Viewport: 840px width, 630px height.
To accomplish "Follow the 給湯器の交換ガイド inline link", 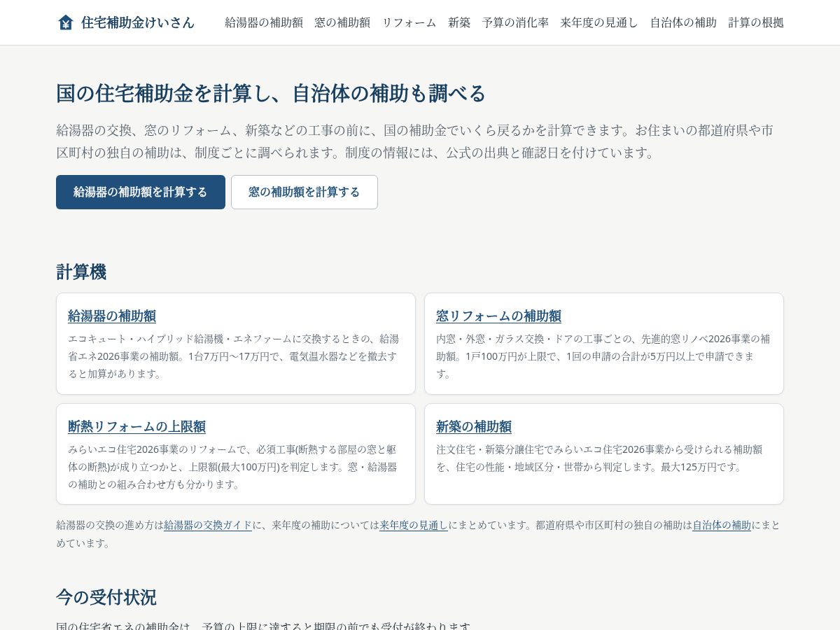I will pyautogui.click(x=208, y=525).
